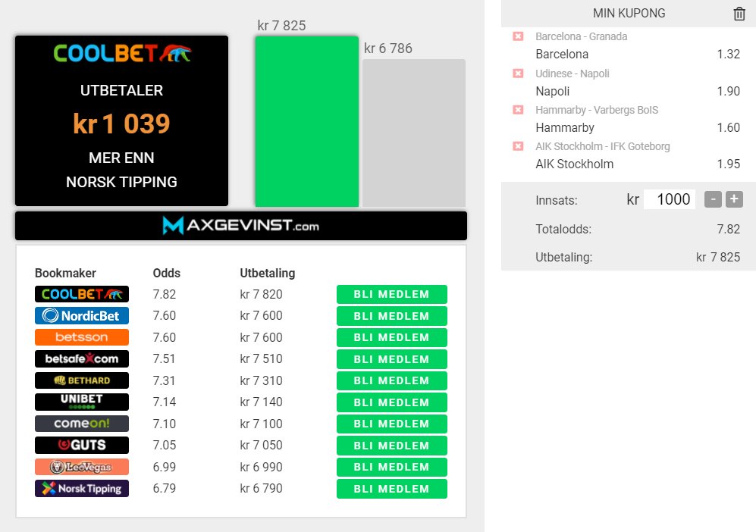Click the kr 1 039 payout difference
Screen dimensions: 756x532
click(x=121, y=124)
